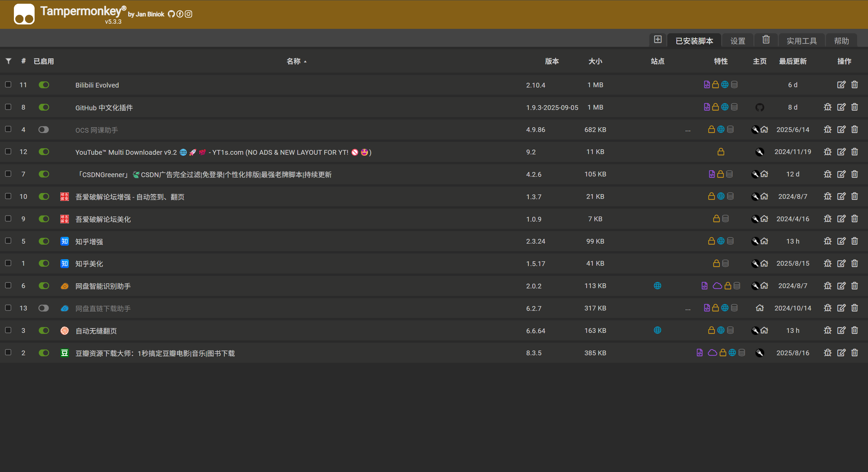Enable the OCS 网课助手 script toggle
Viewport: 868px width, 472px height.
tap(44, 130)
